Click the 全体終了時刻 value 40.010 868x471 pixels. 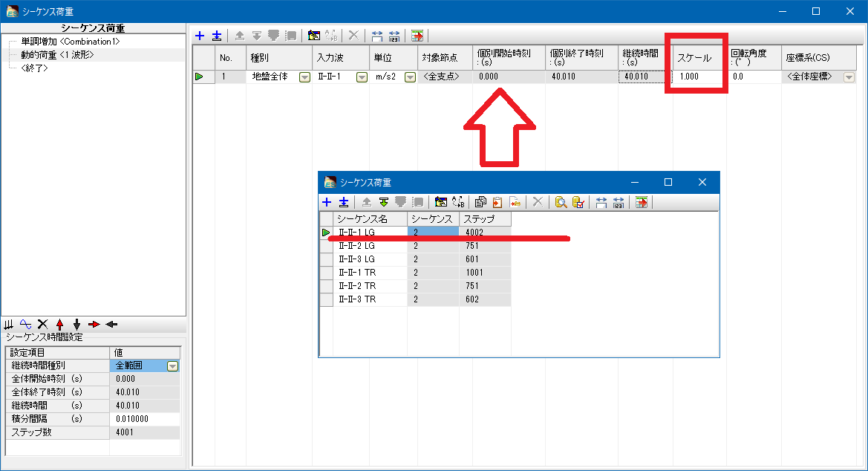coord(145,392)
